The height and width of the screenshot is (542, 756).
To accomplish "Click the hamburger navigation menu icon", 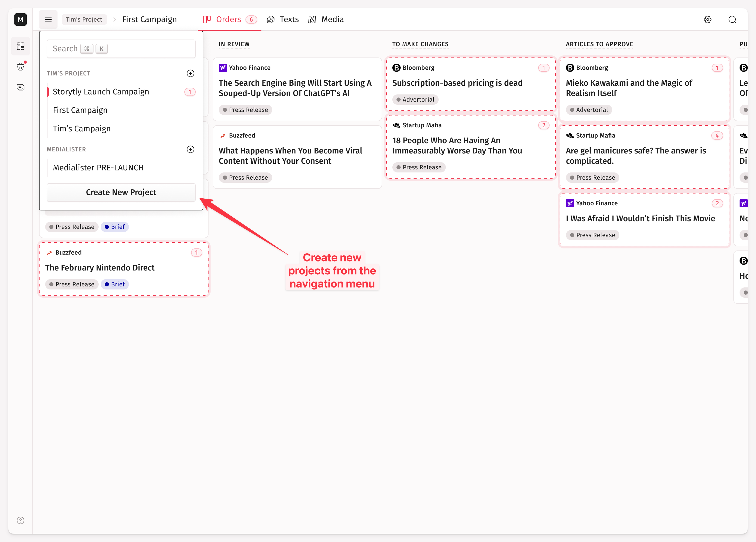I will 48,19.
